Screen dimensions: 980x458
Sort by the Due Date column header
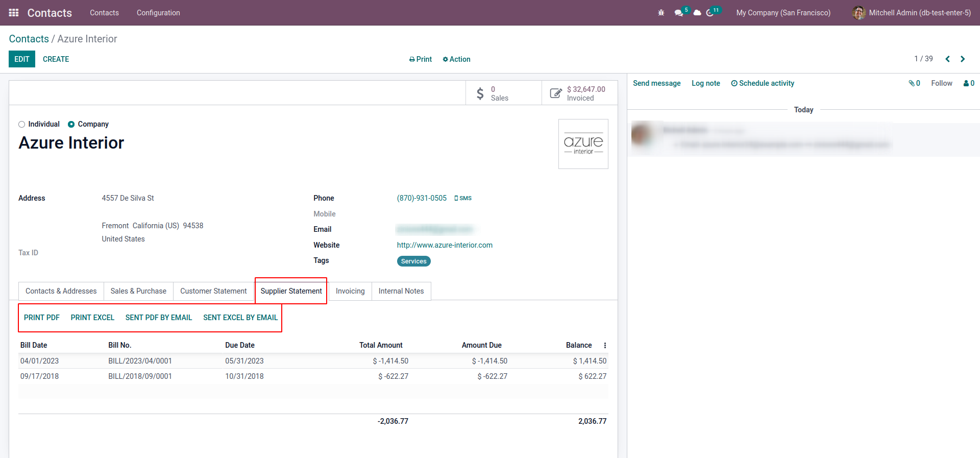coord(240,345)
